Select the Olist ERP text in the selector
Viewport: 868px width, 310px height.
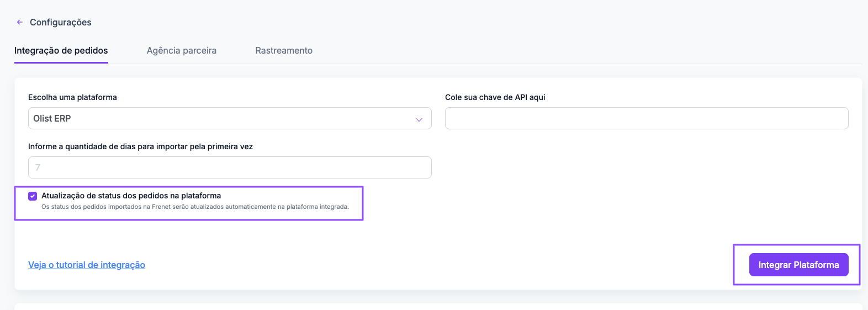point(52,118)
